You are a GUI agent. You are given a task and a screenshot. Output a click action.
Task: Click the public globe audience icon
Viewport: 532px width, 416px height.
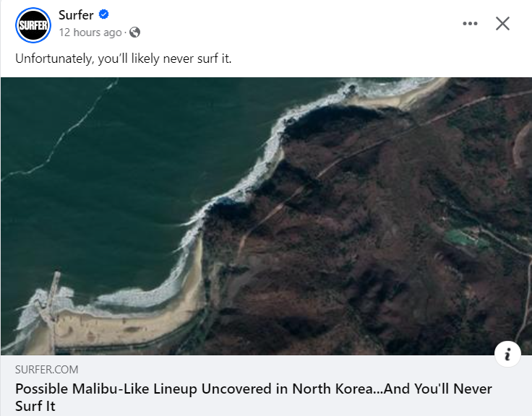click(x=134, y=32)
